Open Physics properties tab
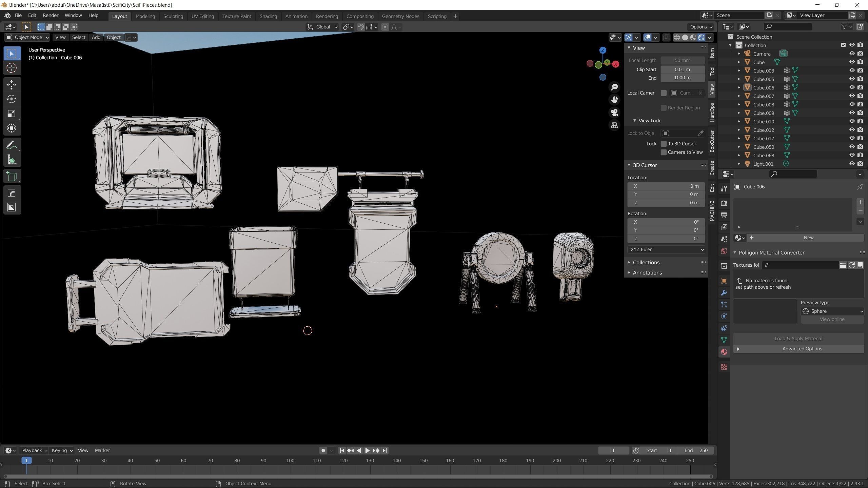The width and height of the screenshot is (868, 488). [x=724, y=317]
